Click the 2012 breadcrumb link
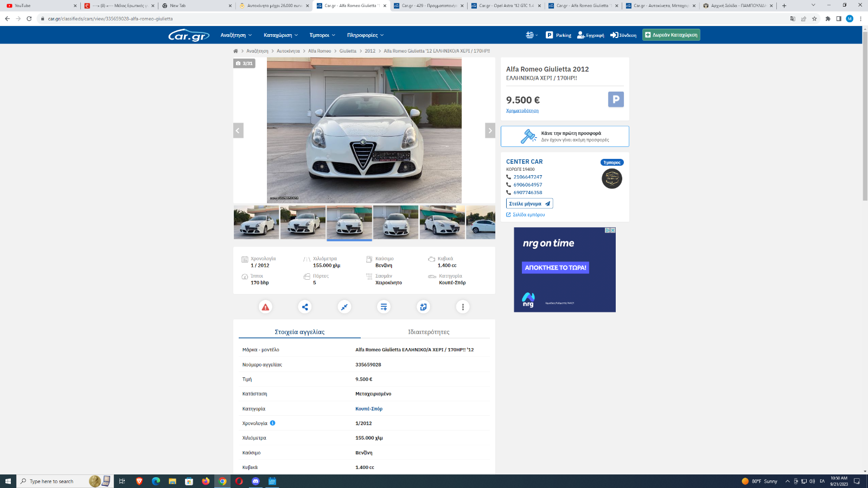This screenshot has width=868, height=488. (x=370, y=51)
